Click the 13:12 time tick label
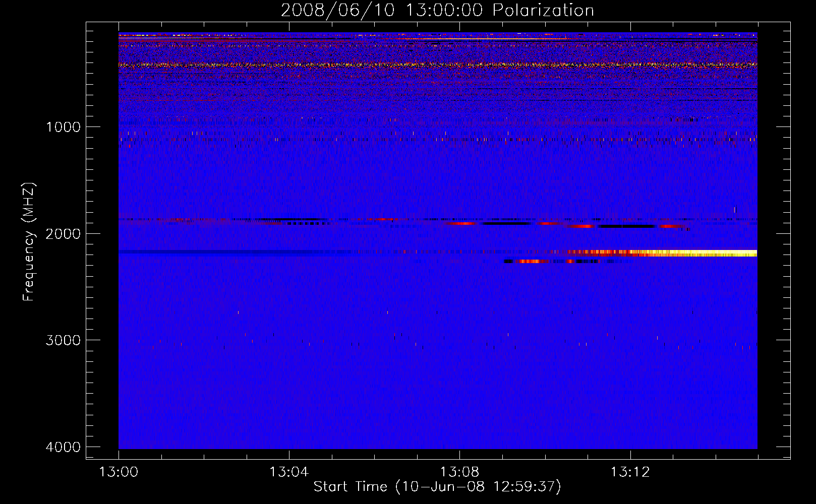This screenshot has width=816, height=504. pos(630,472)
